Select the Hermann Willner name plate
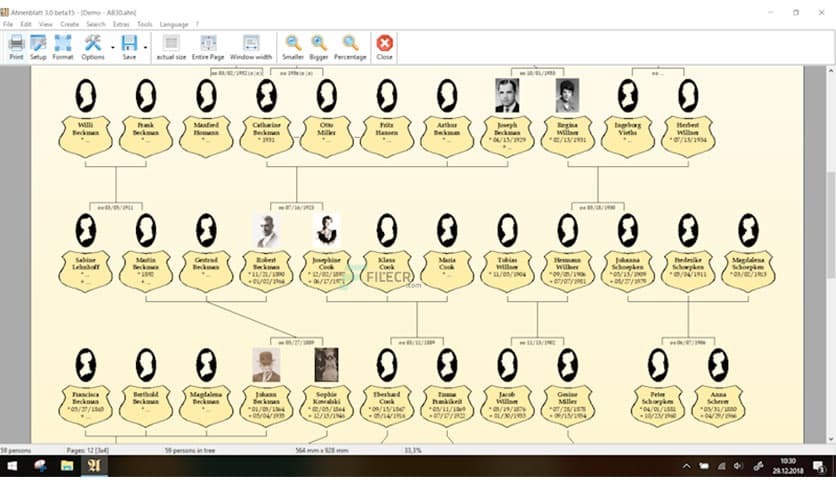 (567, 271)
